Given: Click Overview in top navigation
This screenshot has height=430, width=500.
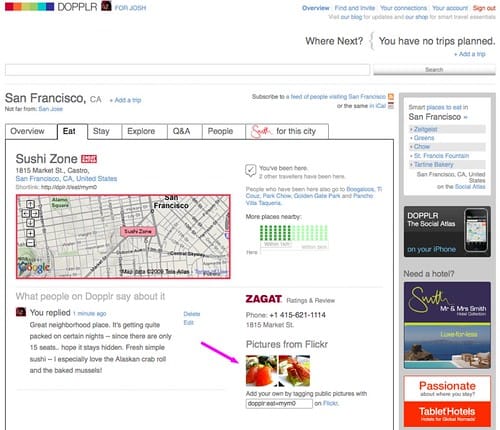Looking at the screenshot, I should 316,8.
